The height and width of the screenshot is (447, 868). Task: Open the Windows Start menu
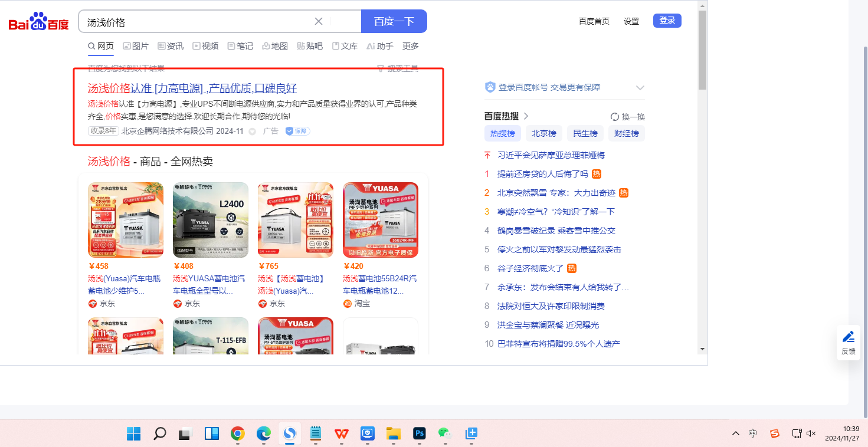(x=134, y=434)
